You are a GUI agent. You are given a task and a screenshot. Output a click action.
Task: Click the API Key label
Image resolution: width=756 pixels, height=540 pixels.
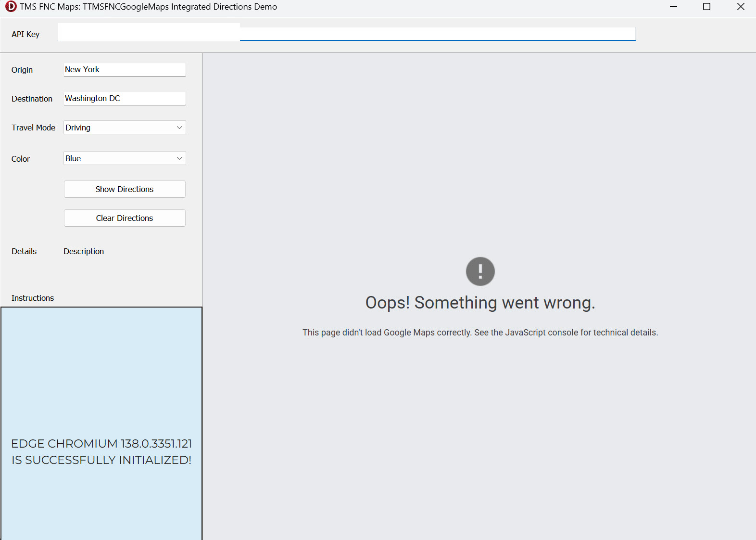click(25, 34)
